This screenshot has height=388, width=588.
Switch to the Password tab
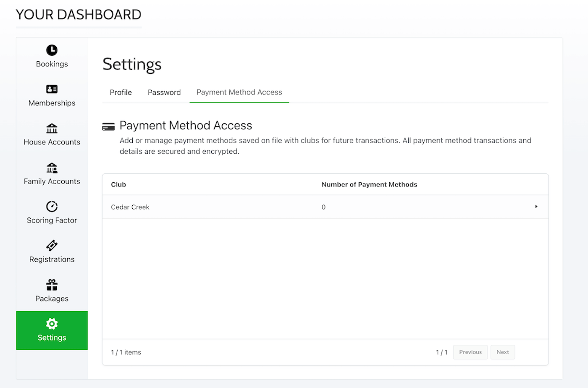164,92
